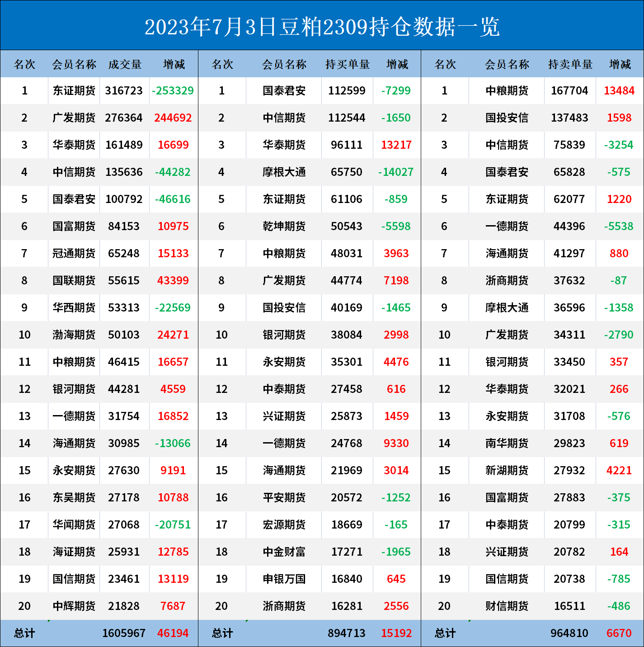The height and width of the screenshot is (647, 644).
Task: Select 中金财富 member name
Action: 284,552
